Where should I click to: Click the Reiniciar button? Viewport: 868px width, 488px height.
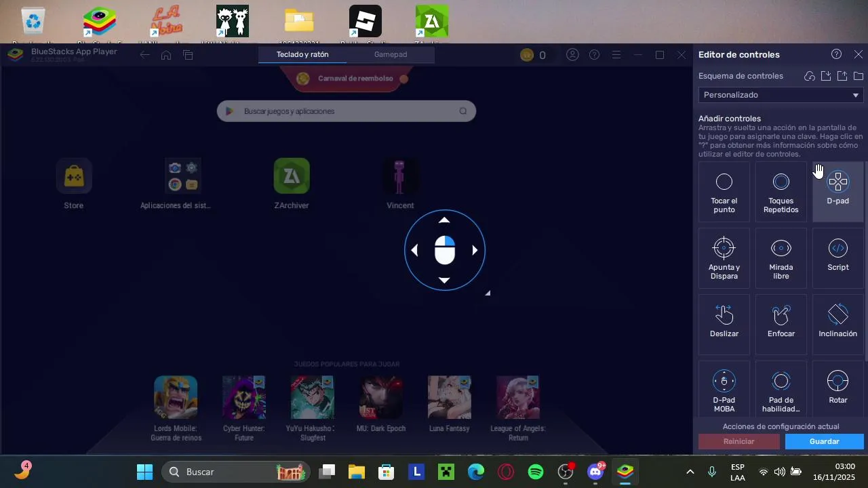pyautogui.click(x=738, y=441)
